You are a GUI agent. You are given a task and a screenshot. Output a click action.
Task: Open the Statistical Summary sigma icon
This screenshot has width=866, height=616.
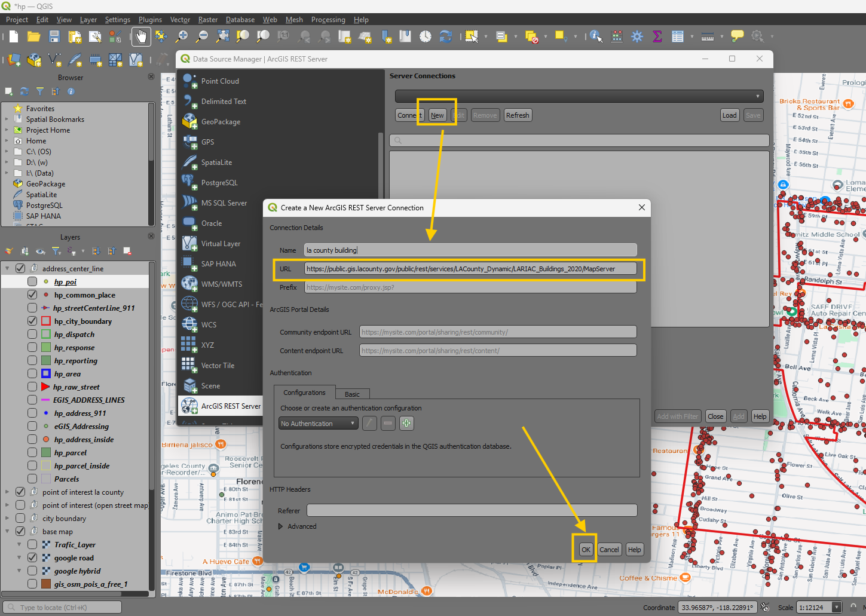(657, 36)
